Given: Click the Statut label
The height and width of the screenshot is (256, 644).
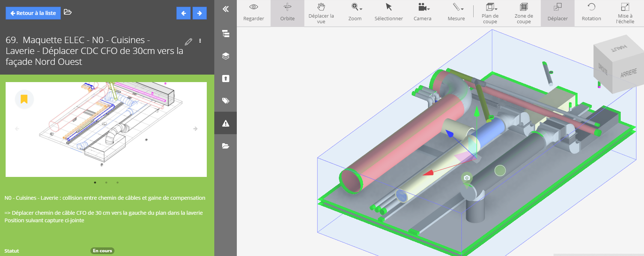Looking at the screenshot, I should pos(12,251).
